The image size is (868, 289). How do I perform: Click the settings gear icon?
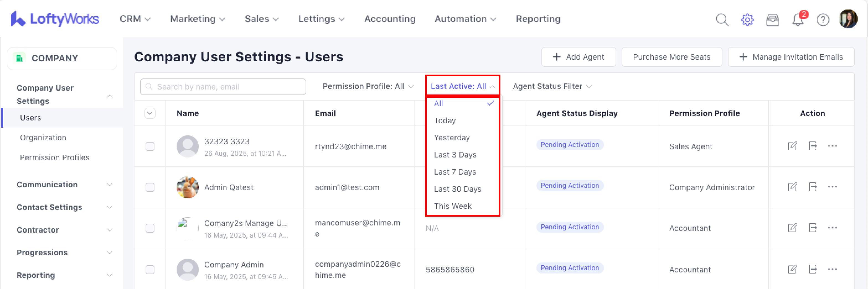point(747,20)
